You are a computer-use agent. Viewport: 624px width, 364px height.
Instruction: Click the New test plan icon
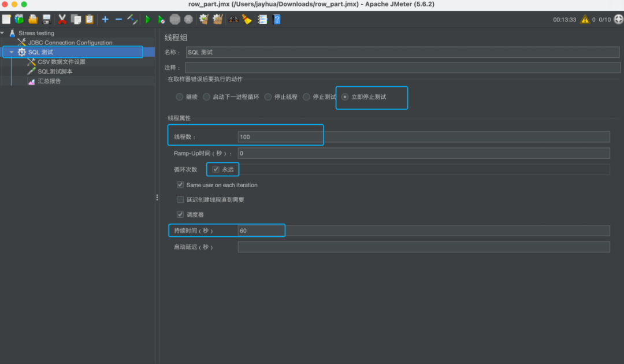6,19
